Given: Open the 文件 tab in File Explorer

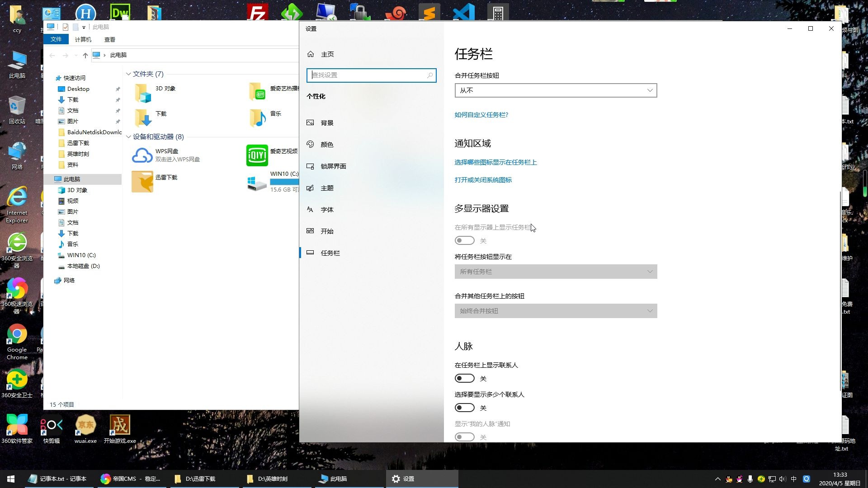Looking at the screenshot, I should pos(56,39).
